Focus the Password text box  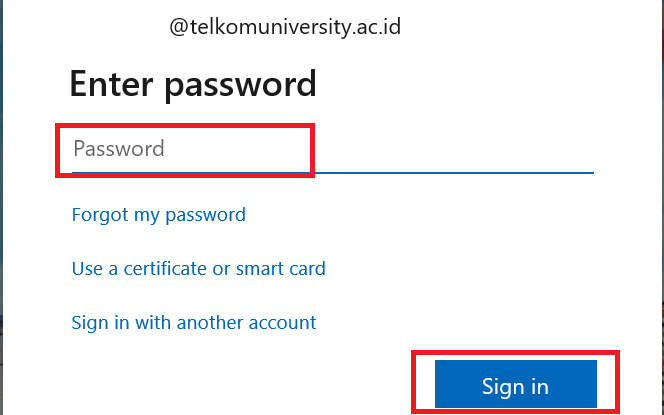coord(330,150)
